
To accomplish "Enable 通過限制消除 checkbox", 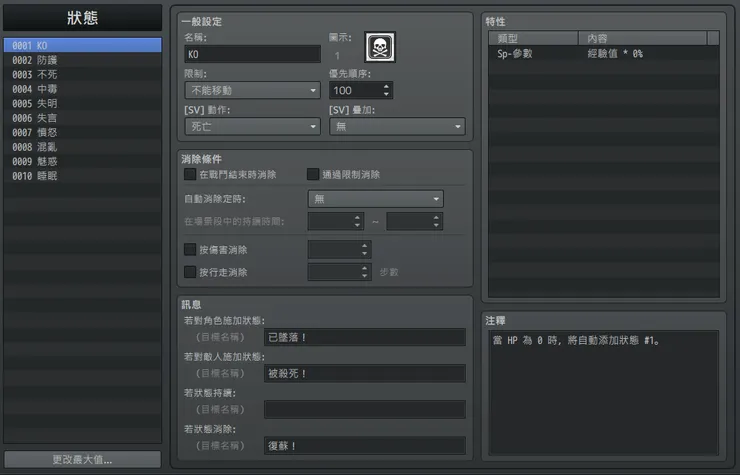I will [x=312, y=174].
